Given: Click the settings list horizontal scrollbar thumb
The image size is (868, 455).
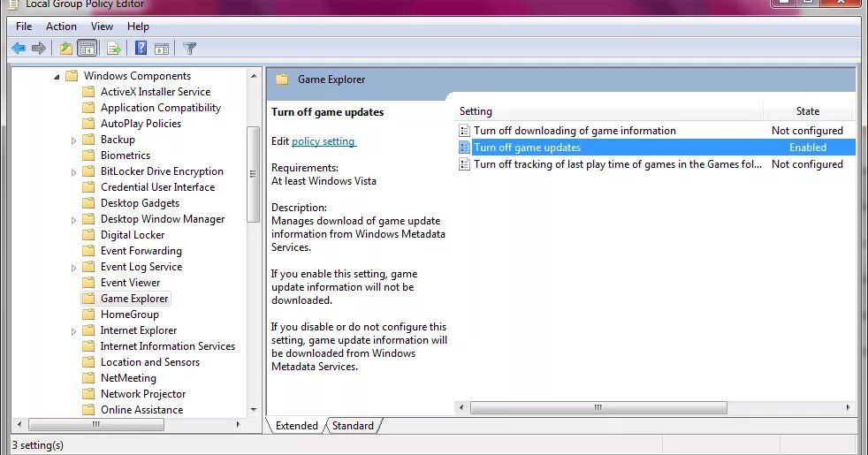Looking at the screenshot, I should coord(598,408).
